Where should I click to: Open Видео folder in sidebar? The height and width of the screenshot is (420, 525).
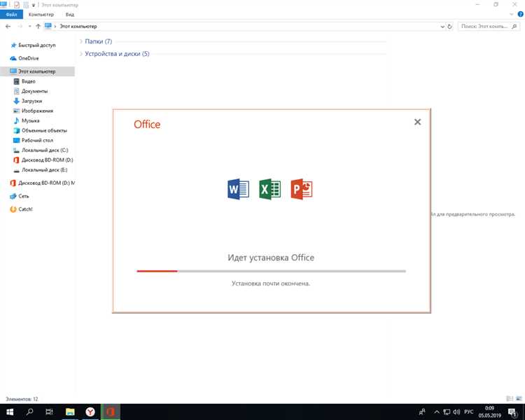coord(29,81)
